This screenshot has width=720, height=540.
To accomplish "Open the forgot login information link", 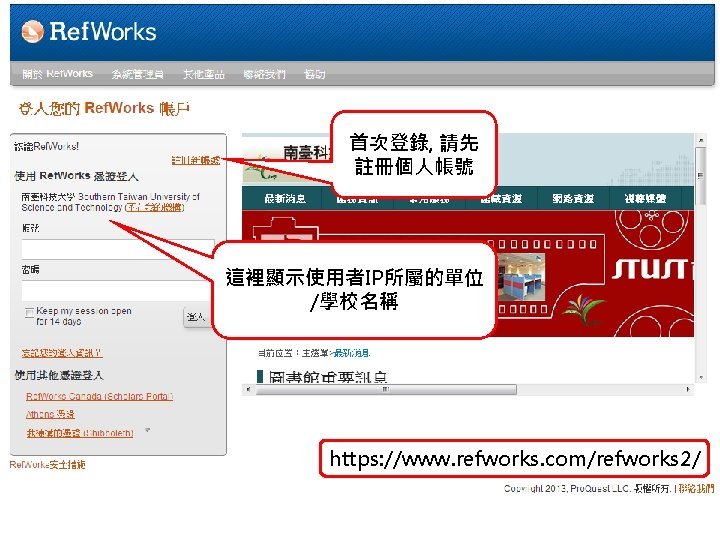I will point(62,353).
